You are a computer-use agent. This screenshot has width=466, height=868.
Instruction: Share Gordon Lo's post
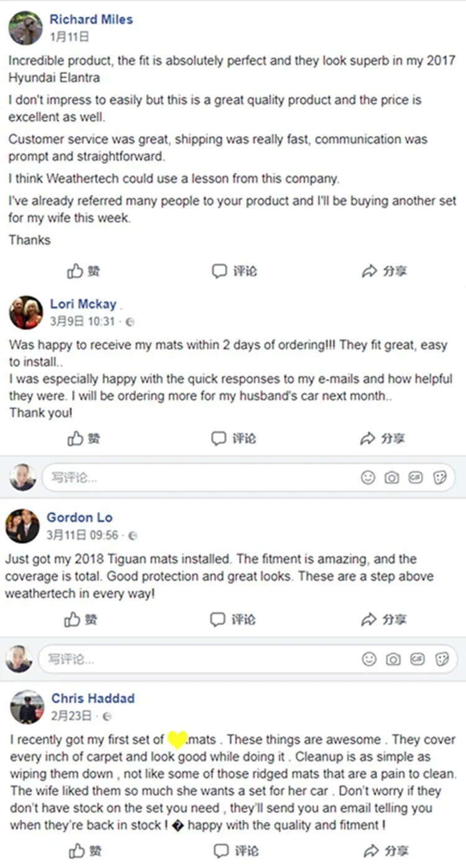[384, 620]
